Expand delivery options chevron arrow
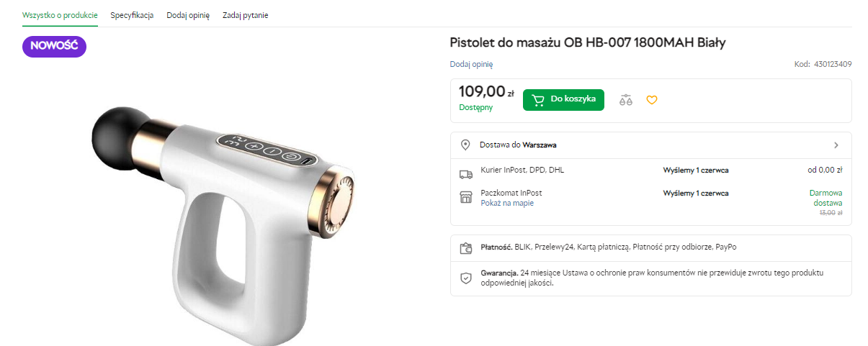Screen dimensions: 868x346 (x=836, y=145)
